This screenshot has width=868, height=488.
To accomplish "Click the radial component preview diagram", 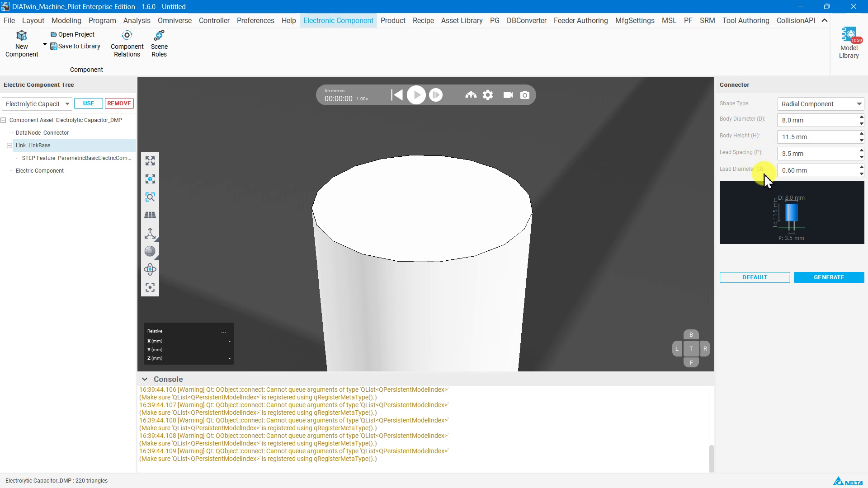I will (792, 212).
